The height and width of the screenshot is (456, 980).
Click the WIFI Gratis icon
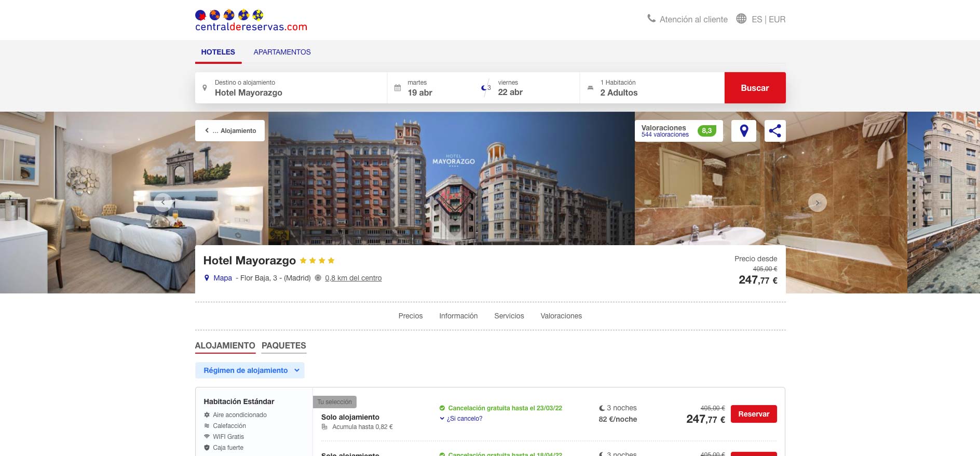[x=207, y=437]
